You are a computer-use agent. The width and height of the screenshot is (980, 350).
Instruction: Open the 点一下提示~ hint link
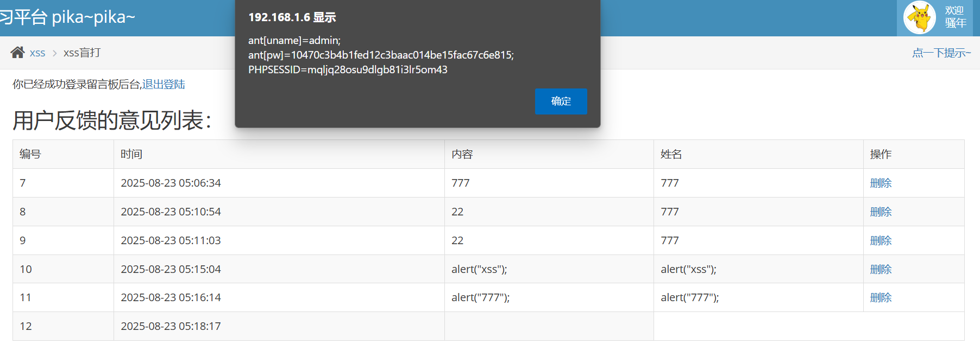pos(941,53)
